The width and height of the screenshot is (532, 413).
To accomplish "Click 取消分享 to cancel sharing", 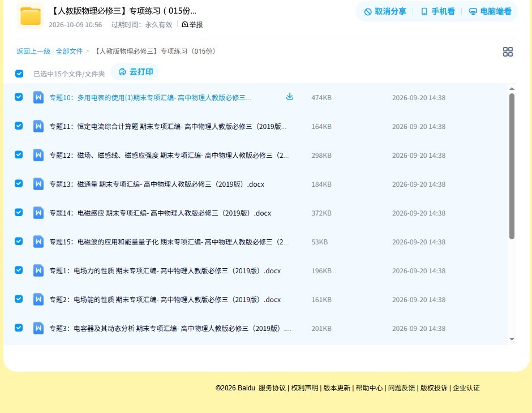I will tap(385, 11).
